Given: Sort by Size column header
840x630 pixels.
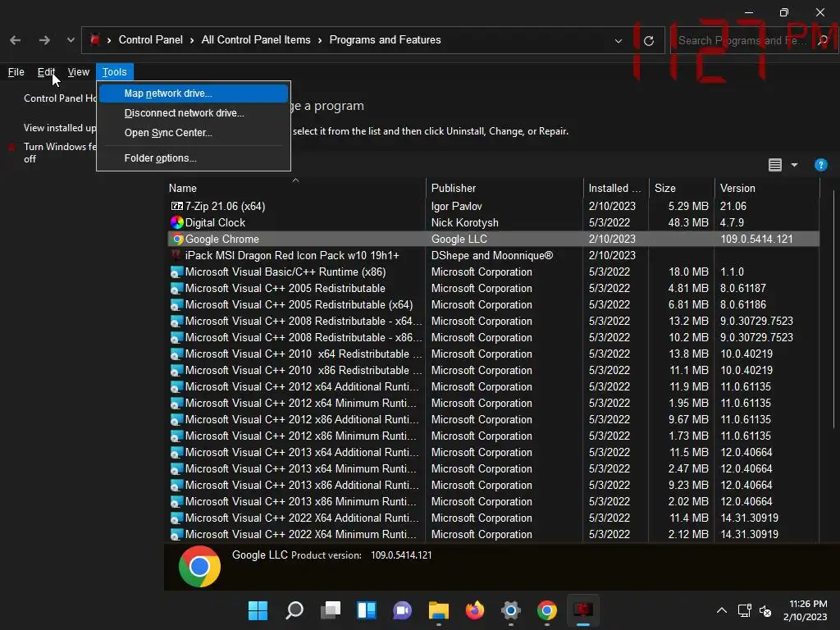Looking at the screenshot, I should pyautogui.click(x=682, y=188).
